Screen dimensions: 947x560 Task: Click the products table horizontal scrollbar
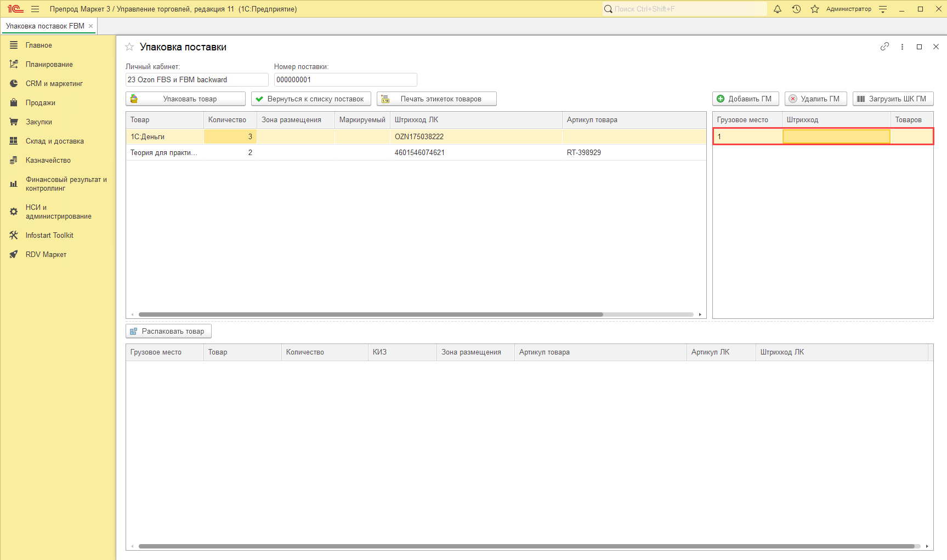pyautogui.click(x=371, y=315)
